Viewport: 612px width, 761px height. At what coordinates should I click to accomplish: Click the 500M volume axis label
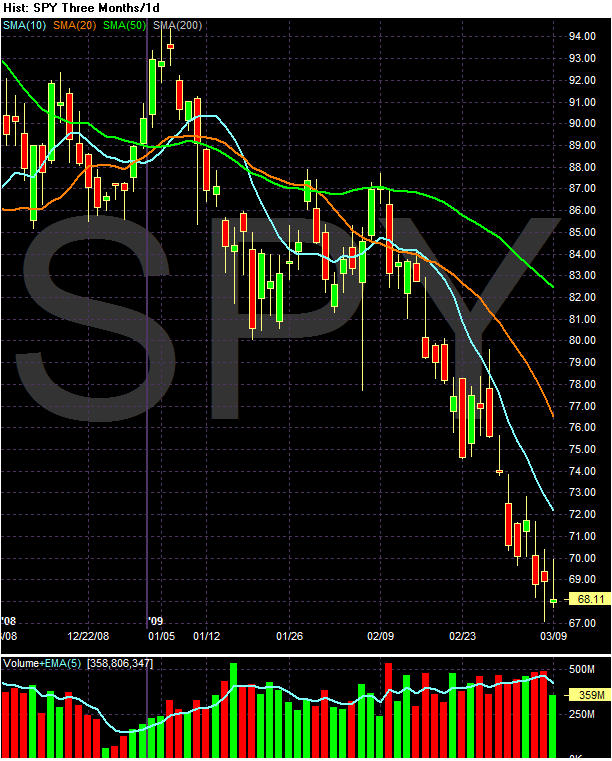[582, 670]
